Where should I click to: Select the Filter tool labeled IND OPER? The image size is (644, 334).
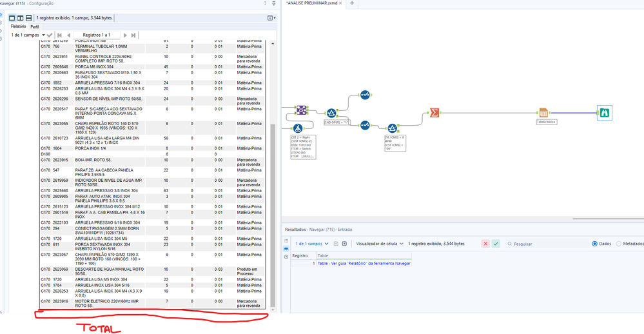331,113
